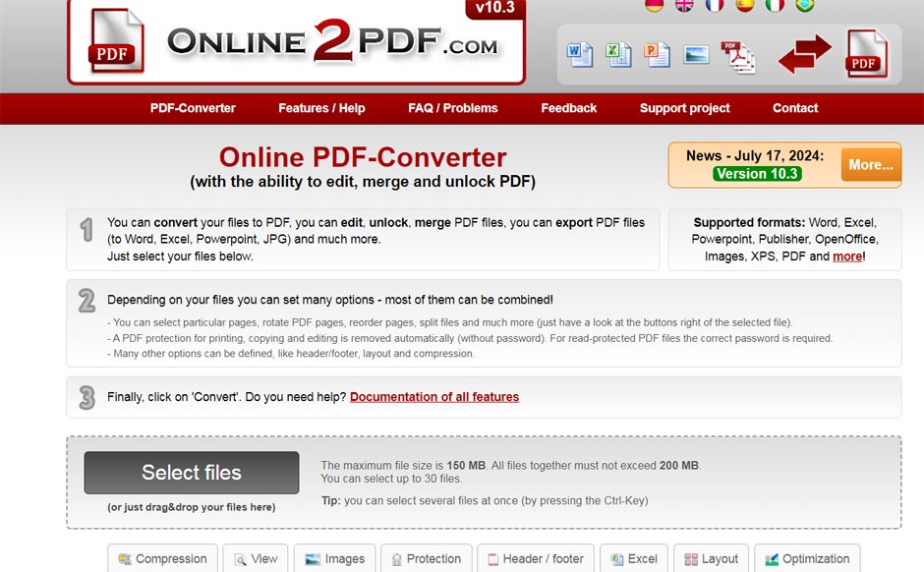Select the British flag for English
Viewport: 924px width, 572px height.
click(x=684, y=5)
